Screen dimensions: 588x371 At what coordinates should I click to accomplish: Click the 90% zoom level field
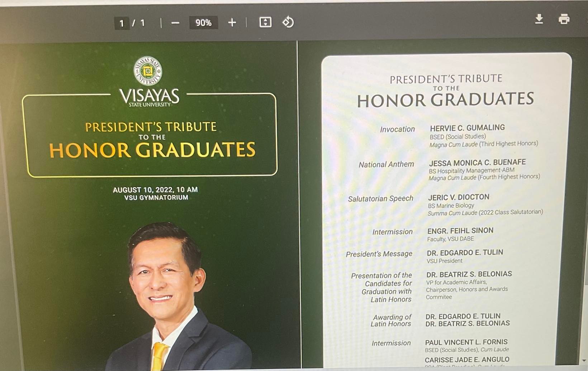(203, 23)
